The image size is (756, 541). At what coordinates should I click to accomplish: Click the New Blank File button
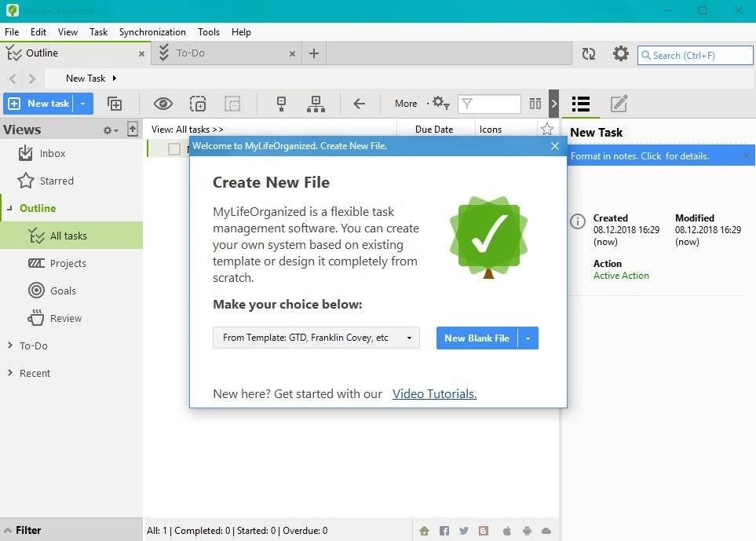point(477,338)
